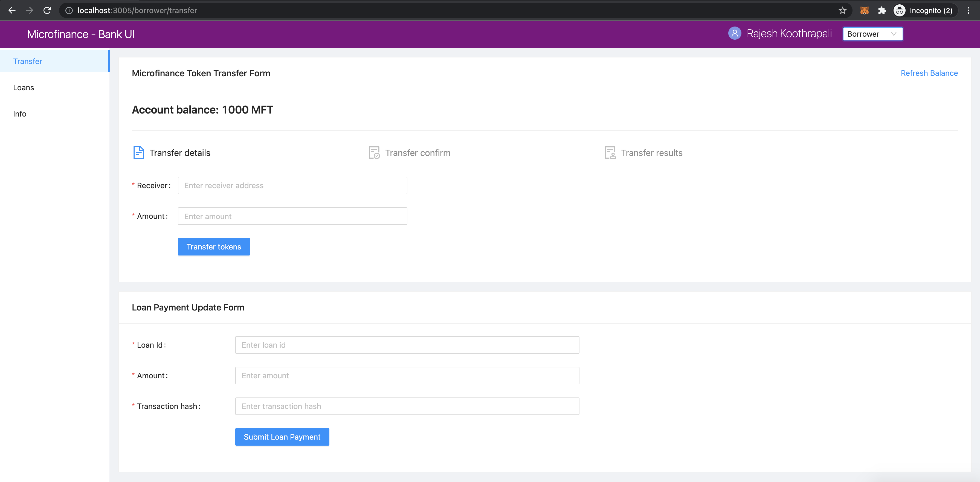This screenshot has width=980, height=482.
Task: Focus the Loan Id input field
Action: click(x=407, y=345)
